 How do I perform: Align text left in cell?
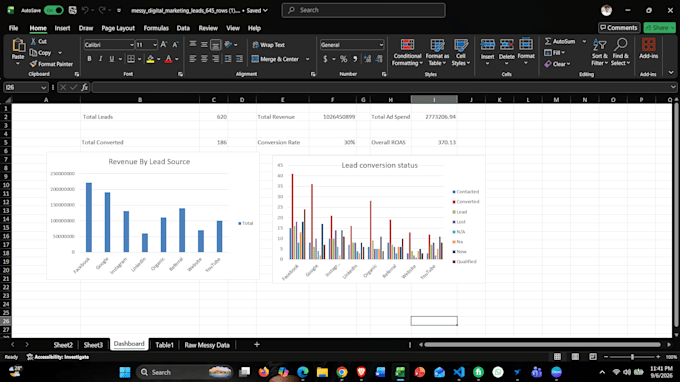193,59
